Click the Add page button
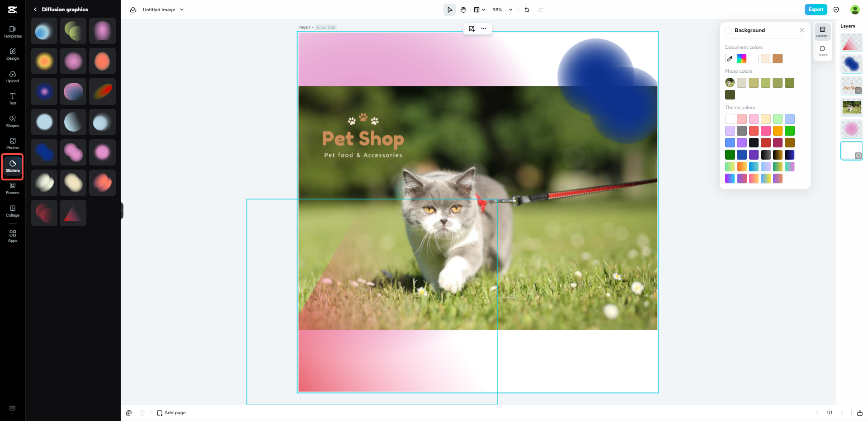 (x=171, y=413)
